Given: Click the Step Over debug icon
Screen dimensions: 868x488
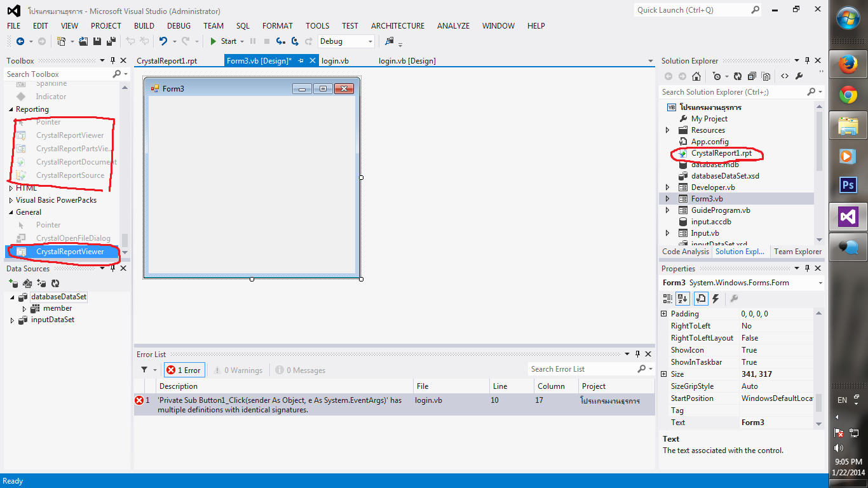Looking at the screenshot, I should 295,41.
